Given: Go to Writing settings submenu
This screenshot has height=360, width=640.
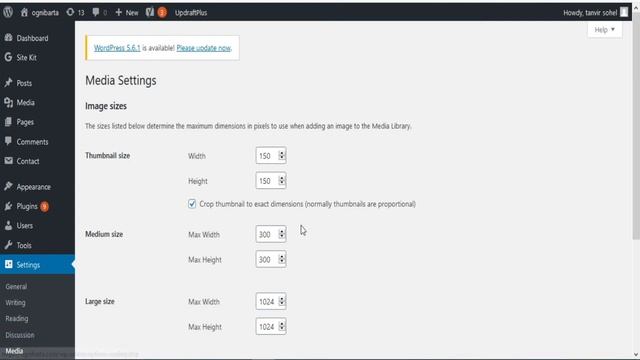Looking at the screenshot, I should point(16,302).
